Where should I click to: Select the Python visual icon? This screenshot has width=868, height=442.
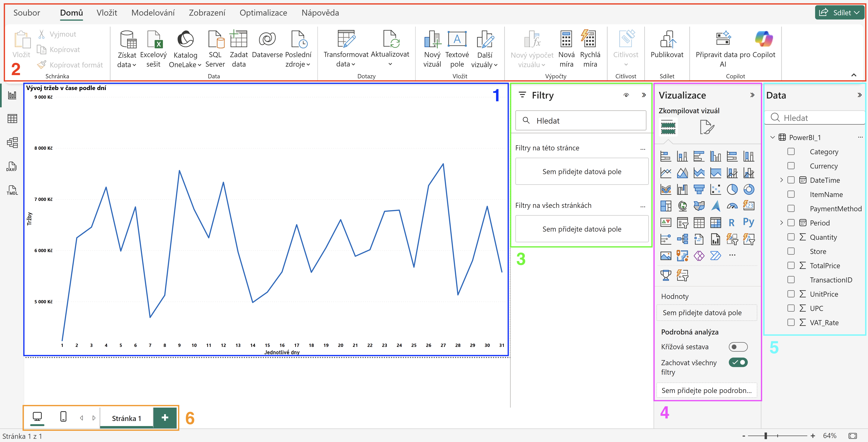(748, 222)
